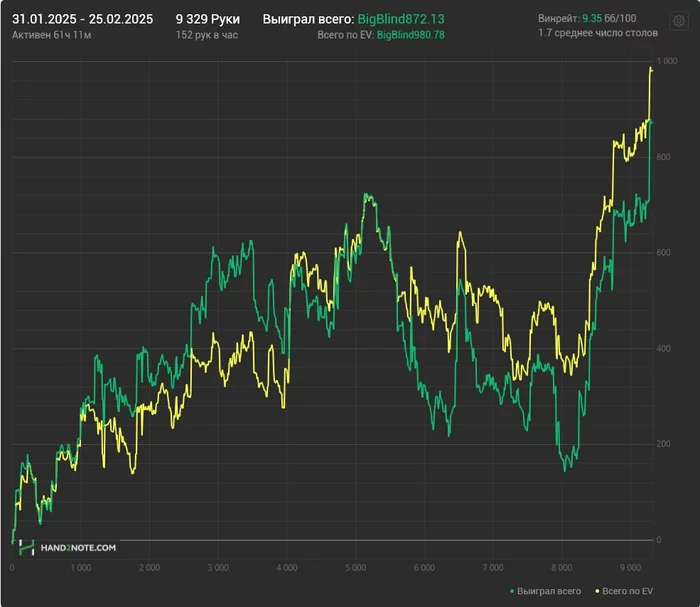This screenshot has width=700, height=607.
Task: Click the 5 000 hands x-axis marker
Action: pos(355,567)
